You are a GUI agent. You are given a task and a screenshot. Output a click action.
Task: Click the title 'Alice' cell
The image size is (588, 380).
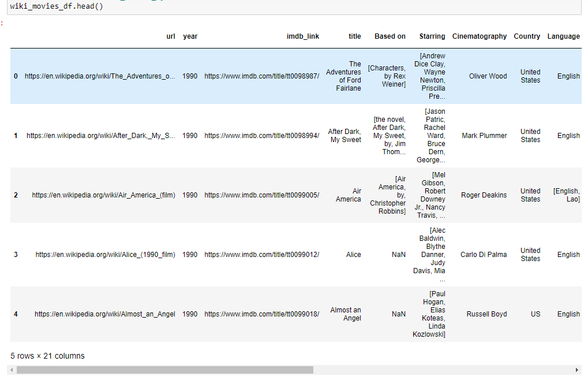pos(353,255)
